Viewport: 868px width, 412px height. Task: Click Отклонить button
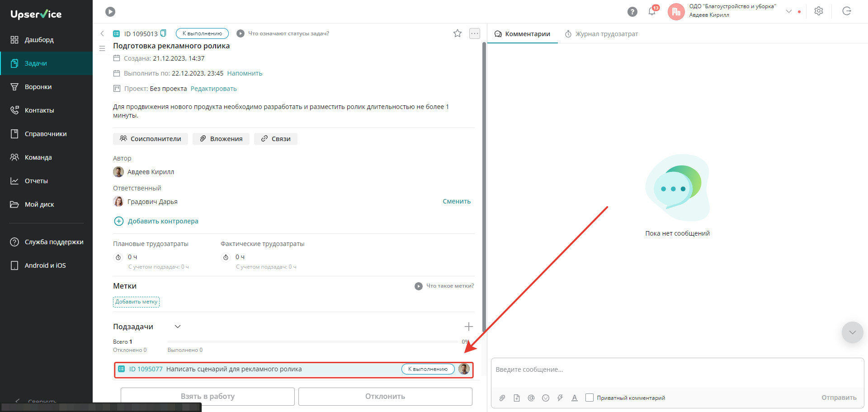(x=385, y=397)
